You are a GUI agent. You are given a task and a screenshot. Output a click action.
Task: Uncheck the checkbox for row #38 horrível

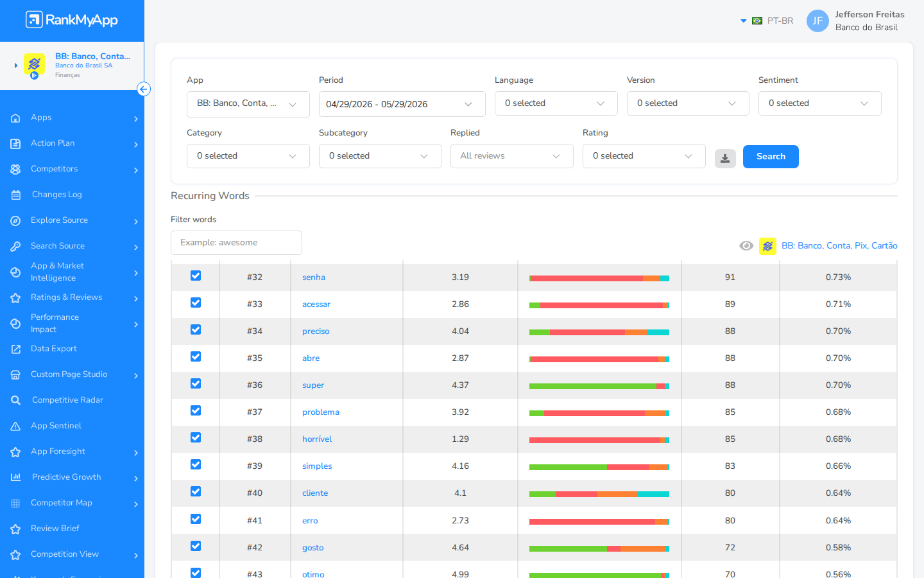pyautogui.click(x=196, y=437)
